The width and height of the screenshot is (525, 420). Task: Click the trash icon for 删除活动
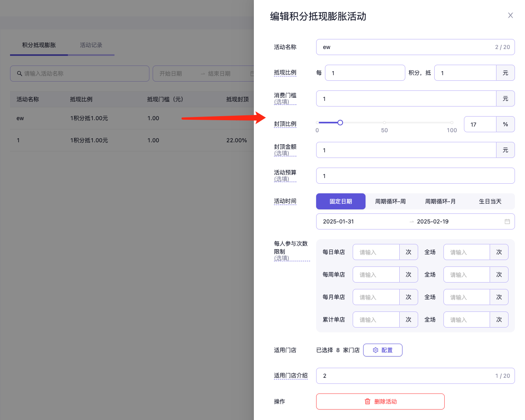tap(367, 402)
